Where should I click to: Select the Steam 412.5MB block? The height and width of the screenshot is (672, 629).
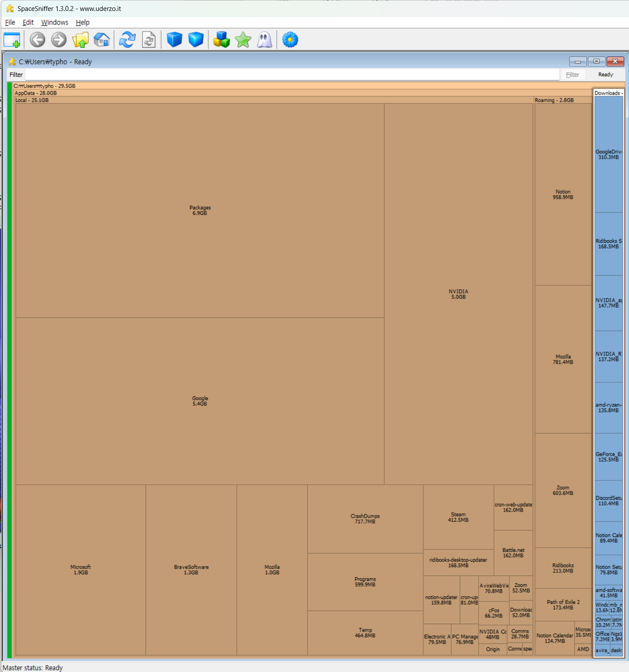pos(458,517)
